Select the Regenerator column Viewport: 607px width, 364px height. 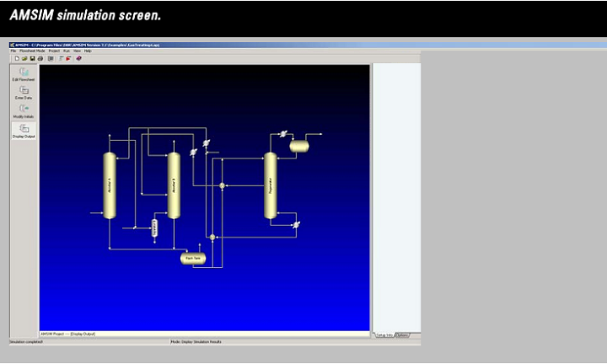pos(271,185)
